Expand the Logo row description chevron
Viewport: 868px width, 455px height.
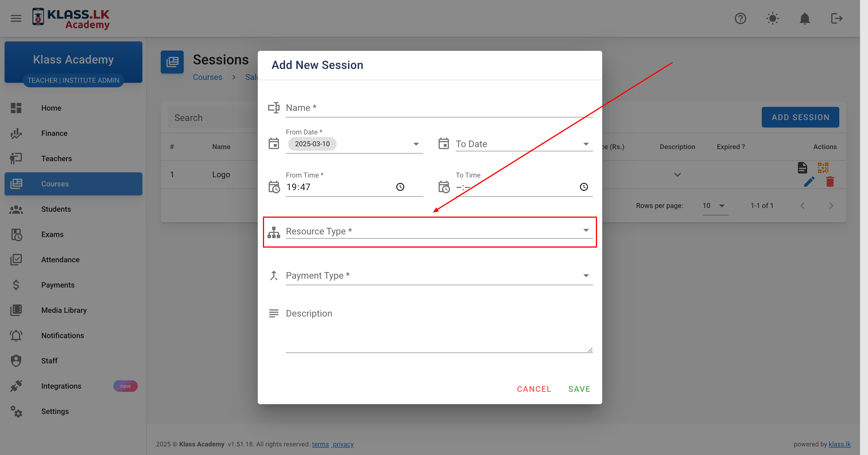click(x=677, y=175)
